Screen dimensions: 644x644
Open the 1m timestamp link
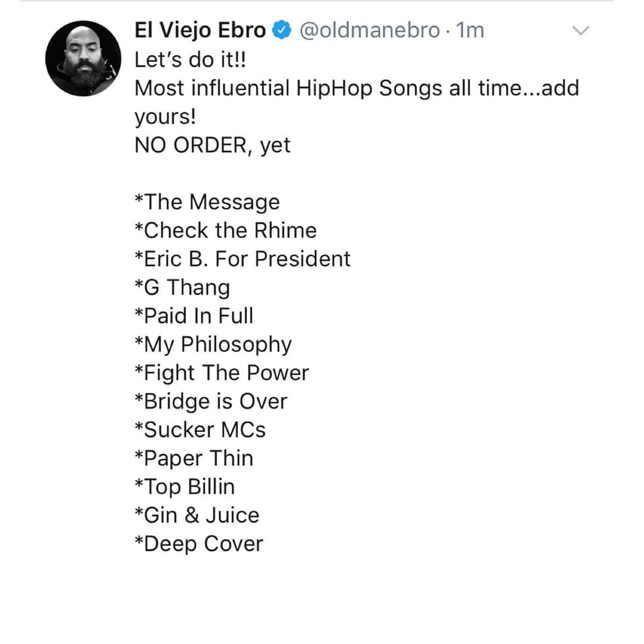[x=470, y=30]
